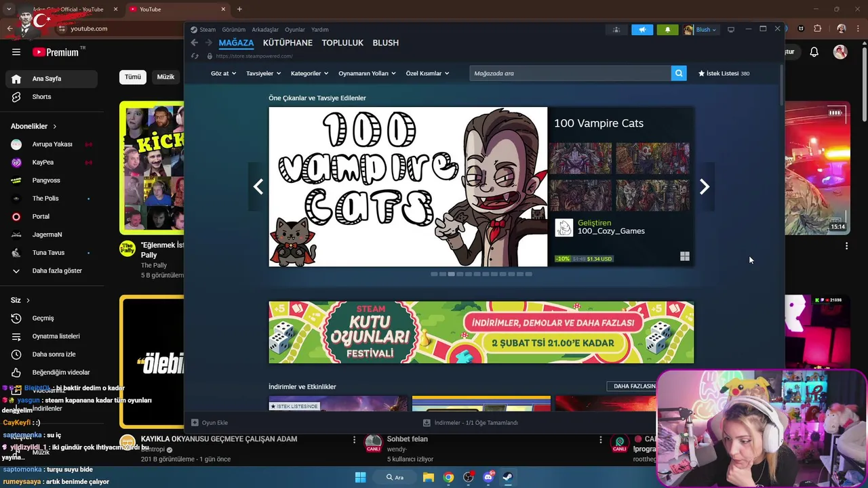
Task: Go to Ana Sayfa in YouTube sidebar
Action: (x=52, y=79)
